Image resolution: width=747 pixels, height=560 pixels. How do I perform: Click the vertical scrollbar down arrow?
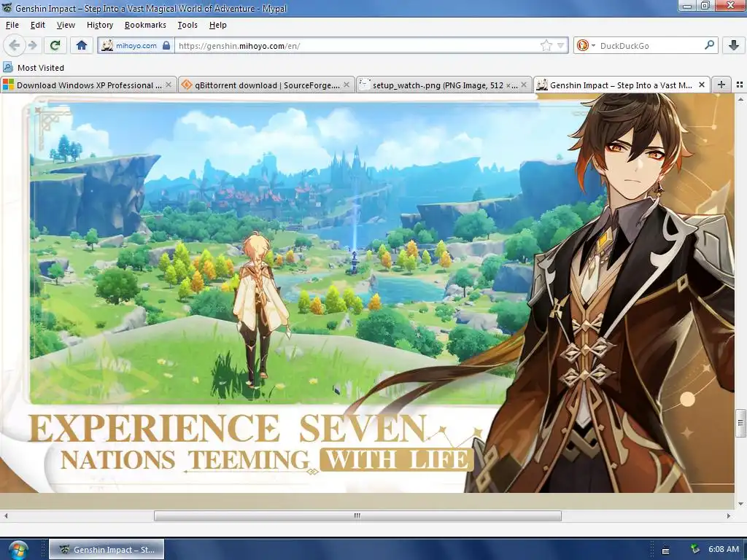pyautogui.click(x=740, y=503)
